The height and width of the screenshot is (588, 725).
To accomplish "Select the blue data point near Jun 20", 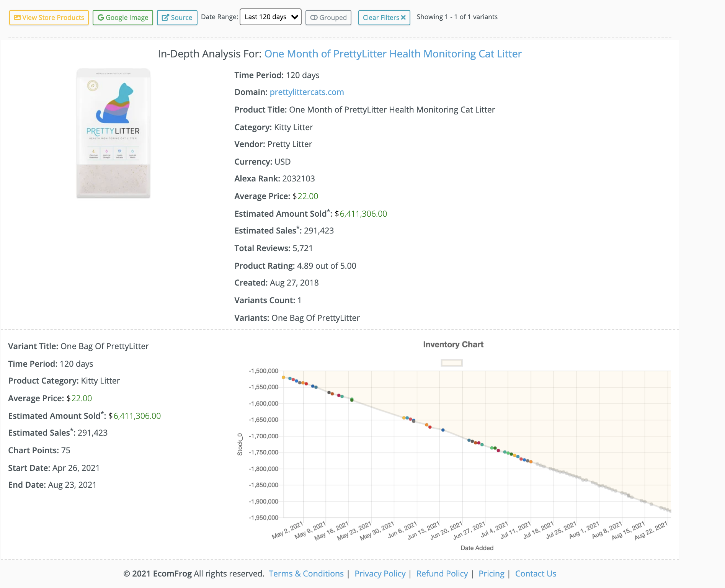I will (443, 430).
